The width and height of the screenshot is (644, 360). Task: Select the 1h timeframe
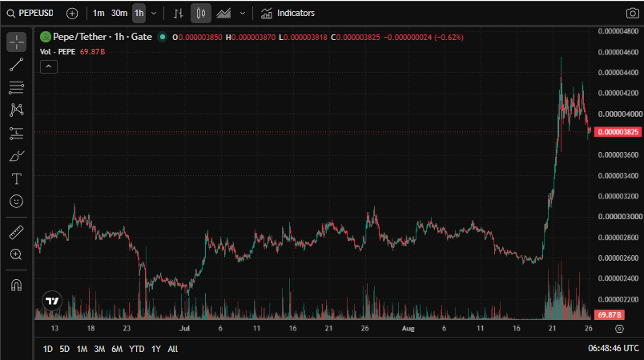(139, 13)
